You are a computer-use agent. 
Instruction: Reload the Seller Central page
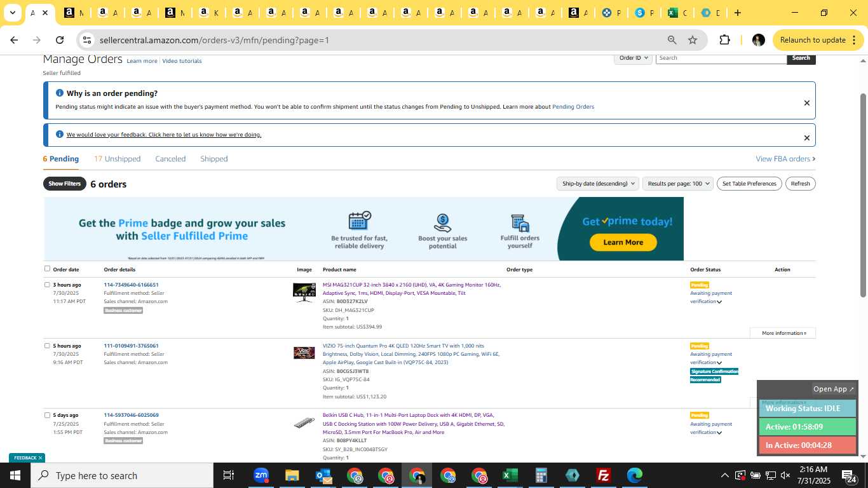(x=60, y=40)
